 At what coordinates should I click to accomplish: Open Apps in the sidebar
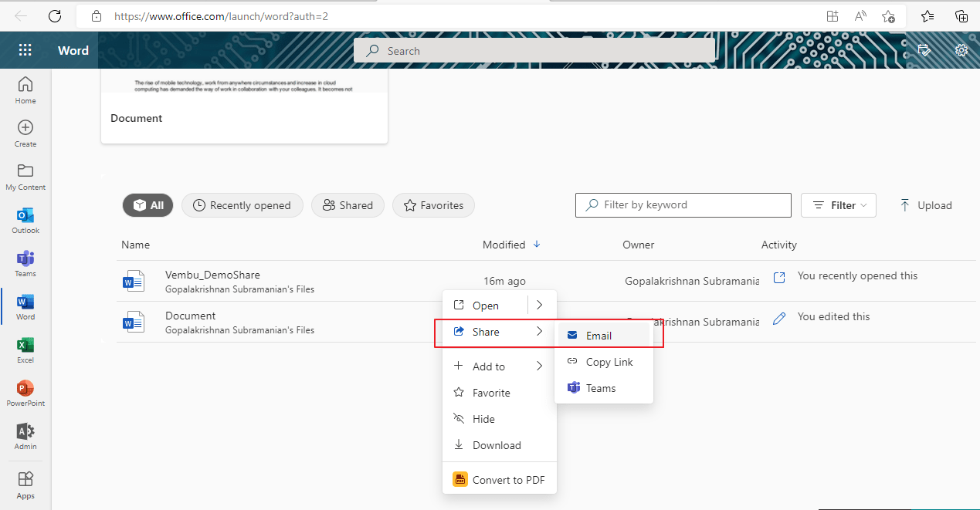pos(25,485)
